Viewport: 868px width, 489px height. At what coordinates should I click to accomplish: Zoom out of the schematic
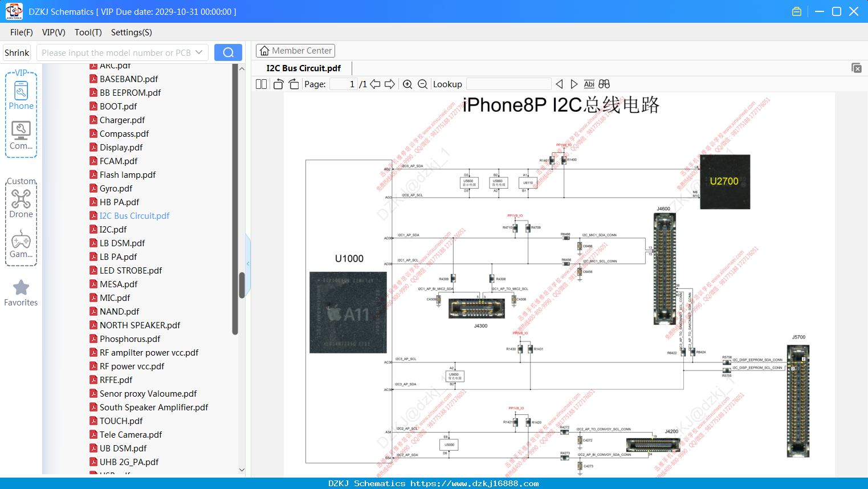pos(422,84)
